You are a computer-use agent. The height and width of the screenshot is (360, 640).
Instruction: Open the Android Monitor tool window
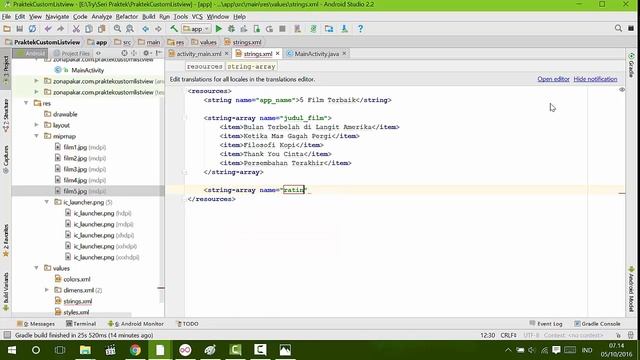pos(136,324)
